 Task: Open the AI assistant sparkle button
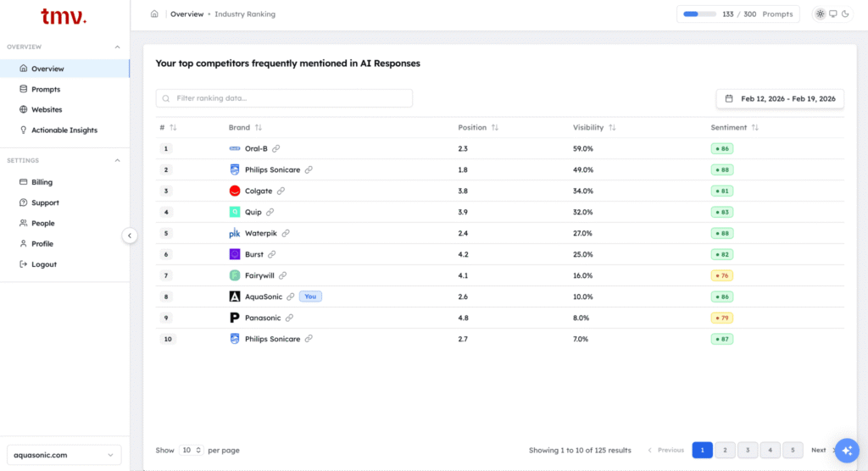click(x=847, y=451)
